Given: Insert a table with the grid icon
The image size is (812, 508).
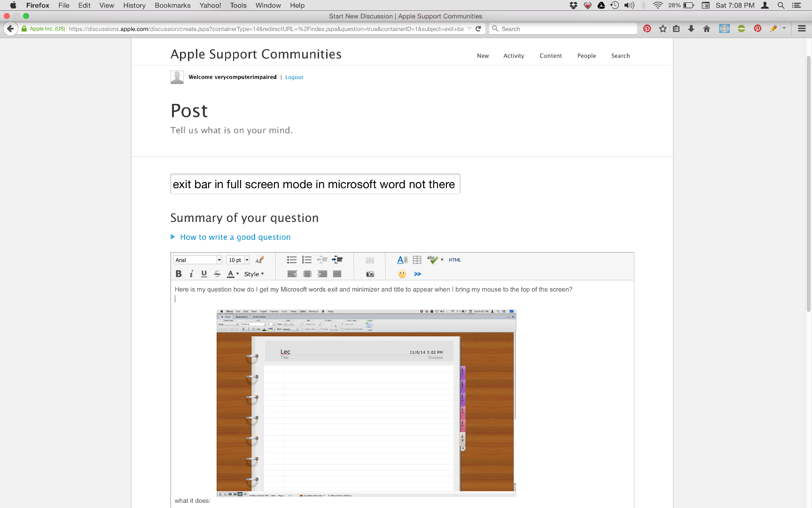Looking at the screenshot, I should 417,260.
